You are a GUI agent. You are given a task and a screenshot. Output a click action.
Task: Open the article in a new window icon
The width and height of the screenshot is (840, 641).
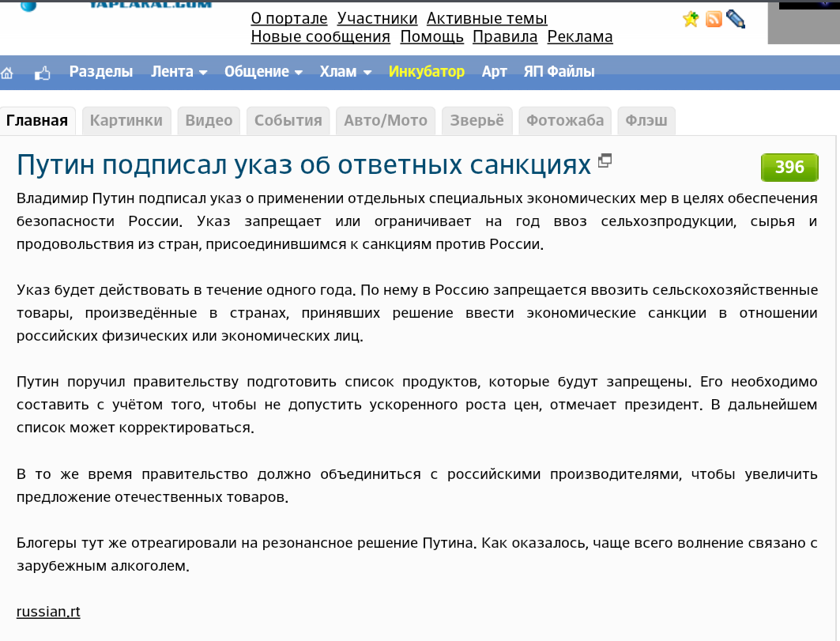[x=605, y=160]
